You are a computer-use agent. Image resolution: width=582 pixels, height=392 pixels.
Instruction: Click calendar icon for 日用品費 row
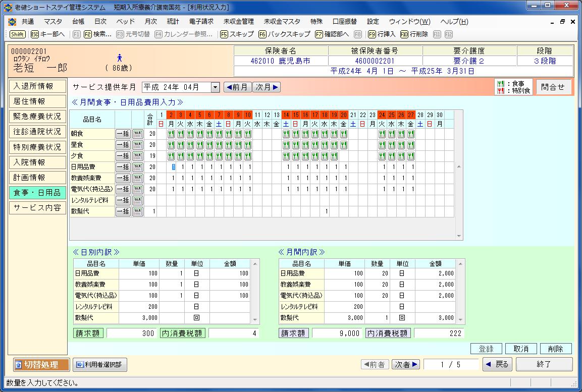pyautogui.click(x=137, y=167)
